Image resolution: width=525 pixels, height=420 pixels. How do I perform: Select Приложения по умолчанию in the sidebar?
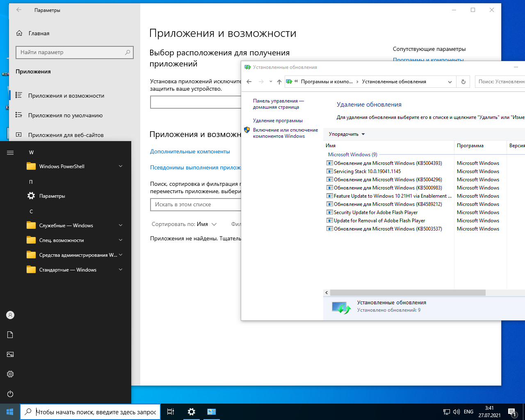click(65, 115)
